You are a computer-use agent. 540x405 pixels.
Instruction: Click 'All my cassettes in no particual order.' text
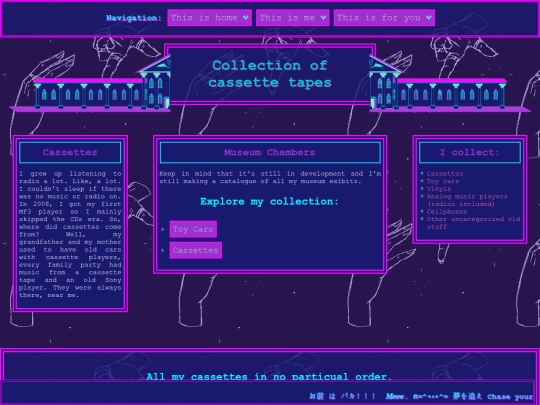pyautogui.click(x=269, y=376)
